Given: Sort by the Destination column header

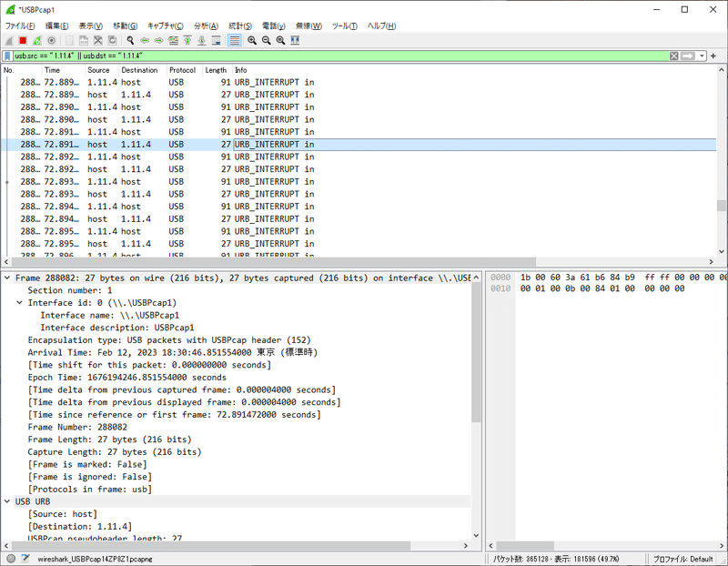Looking at the screenshot, I should pyautogui.click(x=143, y=70).
